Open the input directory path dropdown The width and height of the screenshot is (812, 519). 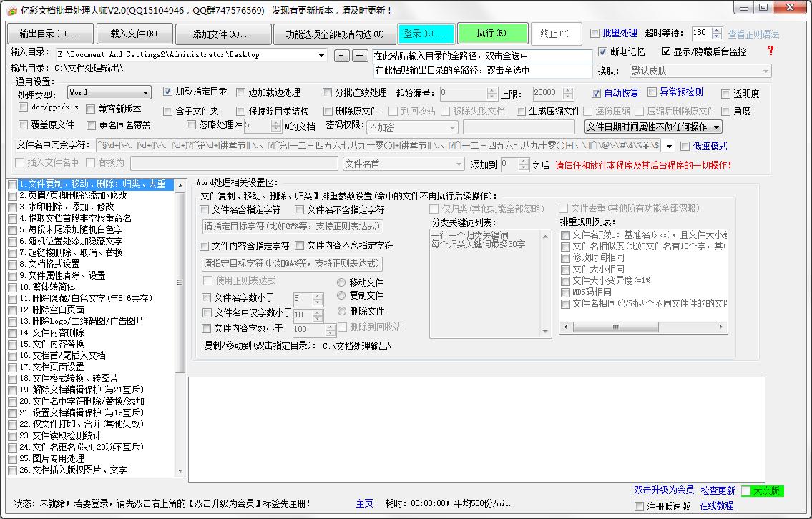click(x=321, y=55)
